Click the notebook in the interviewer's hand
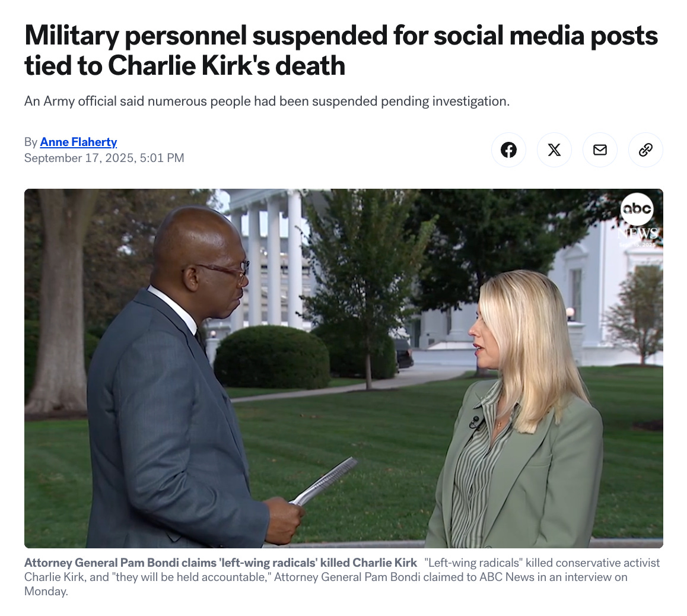Image resolution: width=687 pixels, height=616 pixels. point(325,480)
